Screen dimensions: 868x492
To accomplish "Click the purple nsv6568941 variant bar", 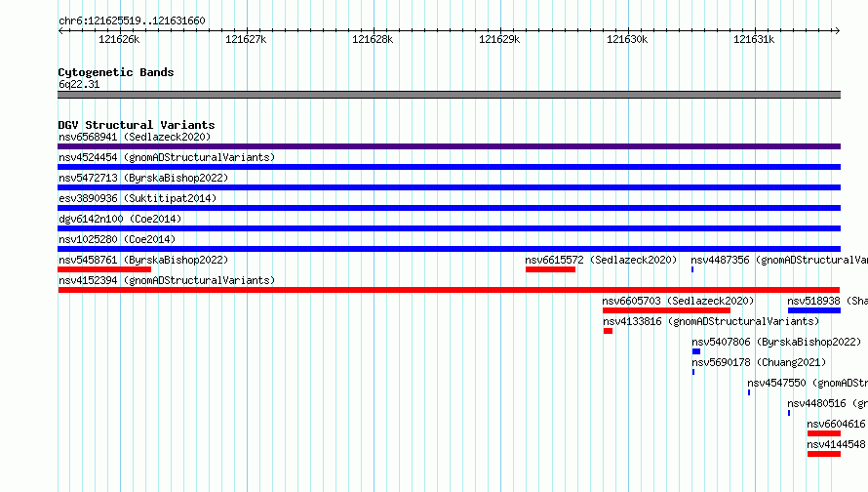I will tap(449, 146).
